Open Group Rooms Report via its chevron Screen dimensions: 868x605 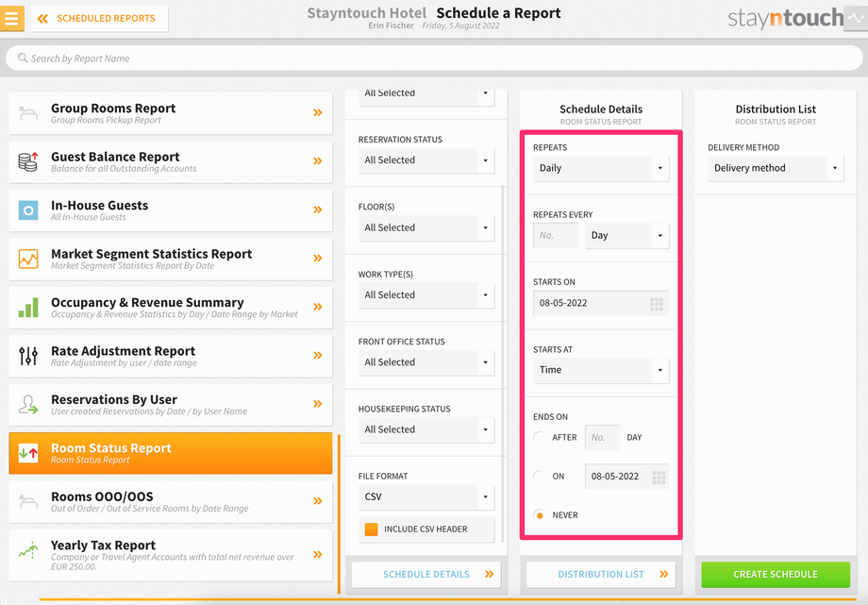[x=318, y=112]
